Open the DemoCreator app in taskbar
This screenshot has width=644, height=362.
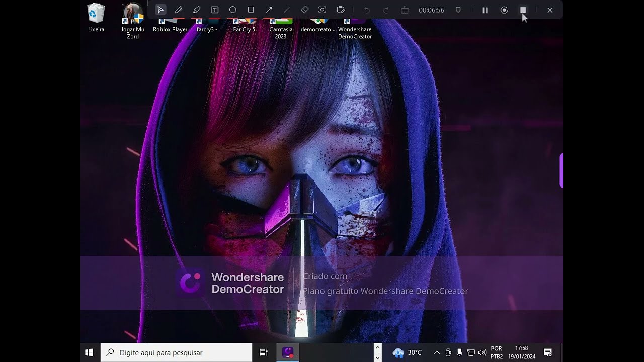pos(288,352)
